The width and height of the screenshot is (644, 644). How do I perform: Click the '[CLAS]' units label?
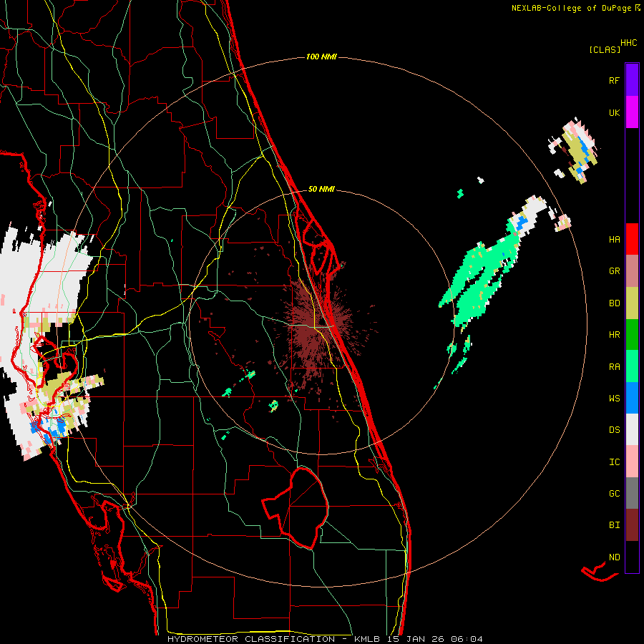point(605,49)
